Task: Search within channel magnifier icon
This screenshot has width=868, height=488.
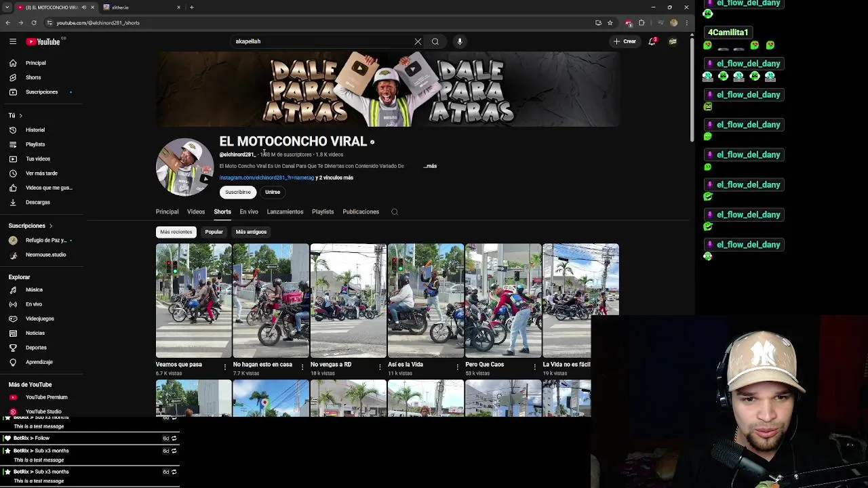Action: [395, 212]
